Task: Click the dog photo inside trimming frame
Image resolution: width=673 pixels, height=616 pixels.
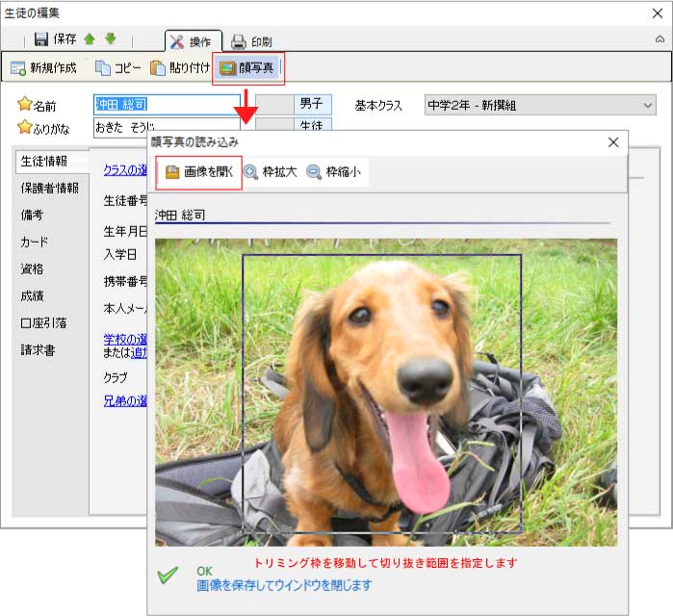Action: point(382,394)
